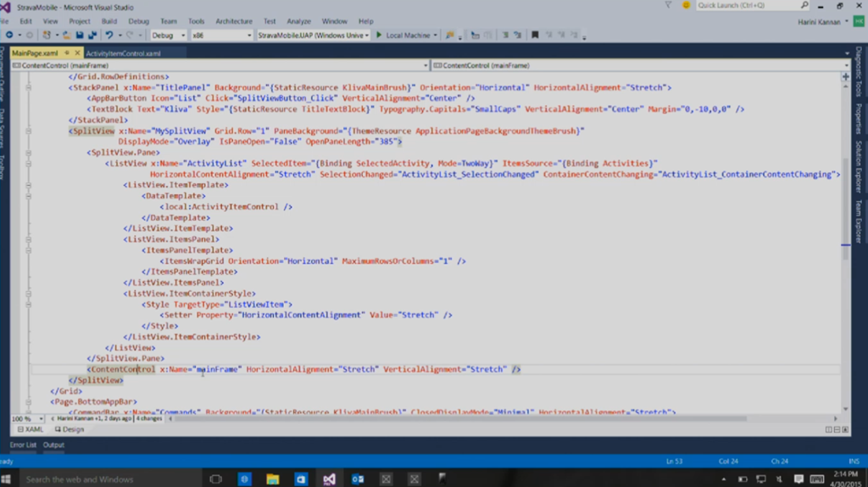Click the vertical scrollbar thumb of the editor

tap(845, 209)
